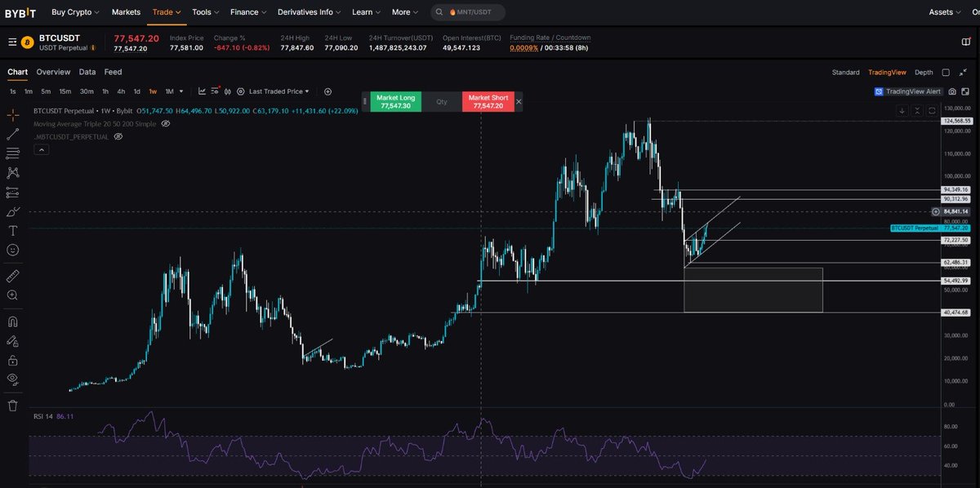Select the Depth chart view
This screenshot has height=488, width=980.
point(924,73)
